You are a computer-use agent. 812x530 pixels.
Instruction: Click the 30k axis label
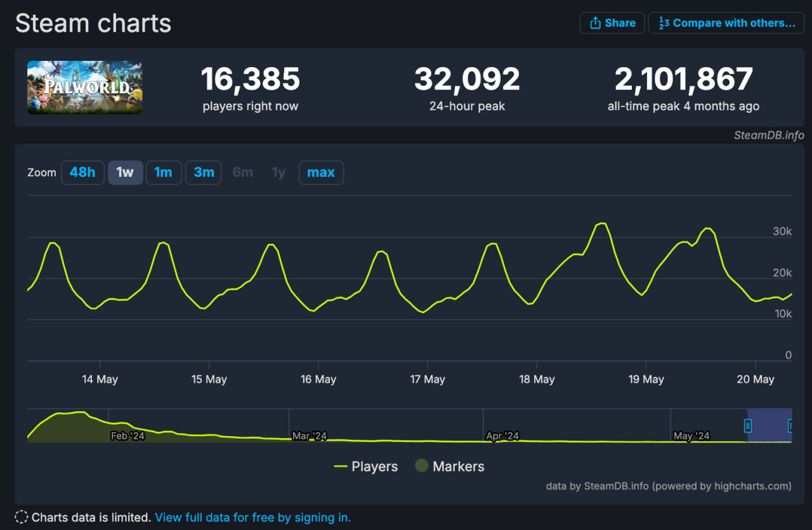782,231
